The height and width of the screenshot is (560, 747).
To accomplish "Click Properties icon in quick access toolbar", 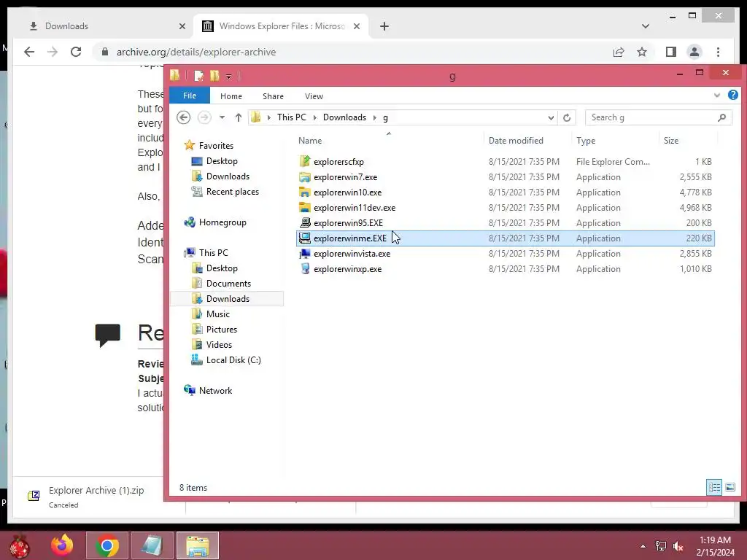I will coord(198,75).
